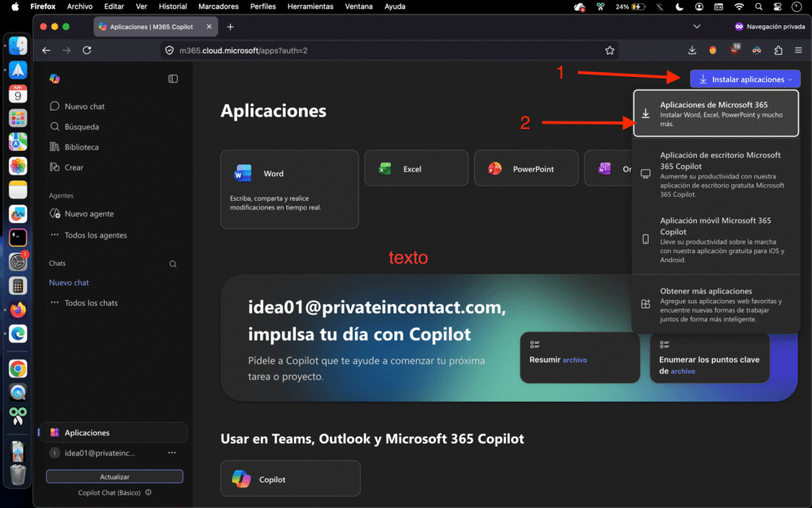
Task: Expand Todos los agentes list
Action: (95, 235)
